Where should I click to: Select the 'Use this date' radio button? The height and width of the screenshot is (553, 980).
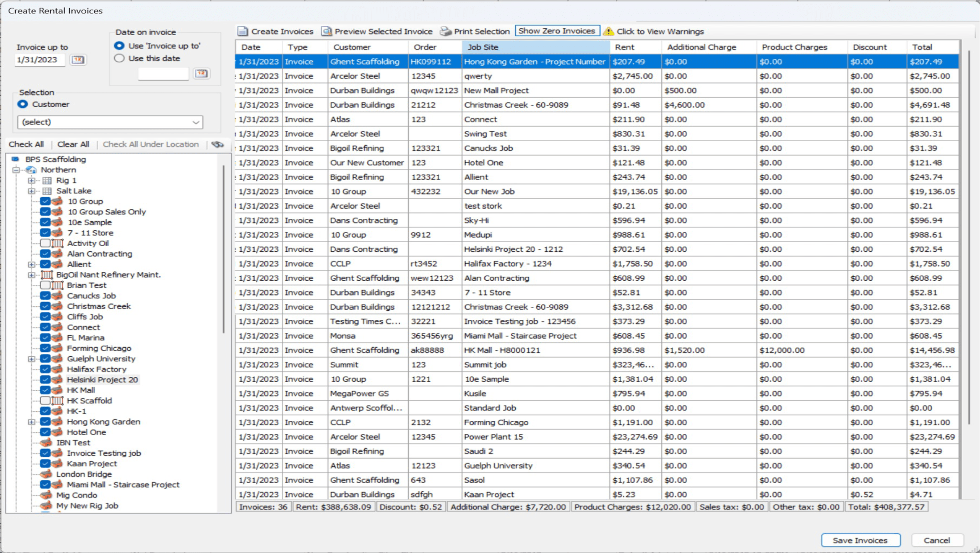point(120,58)
